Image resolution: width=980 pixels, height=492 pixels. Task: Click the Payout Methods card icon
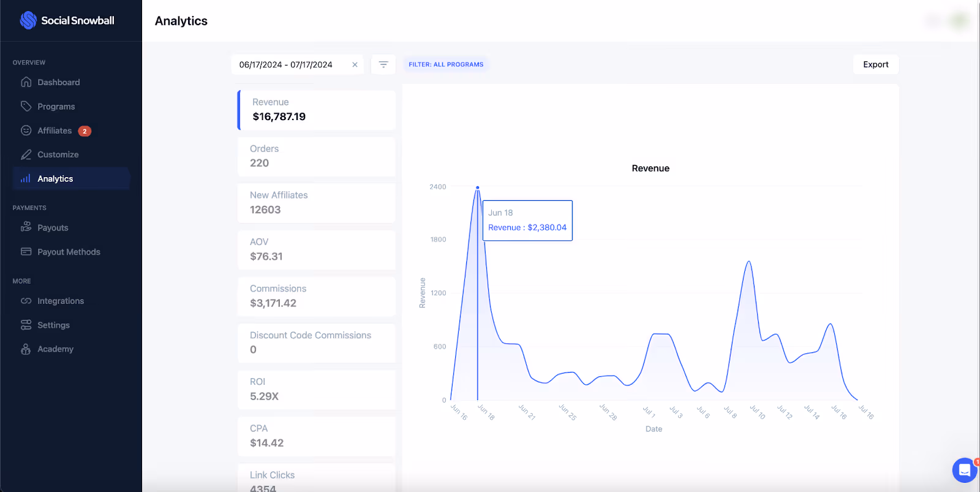pos(26,252)
